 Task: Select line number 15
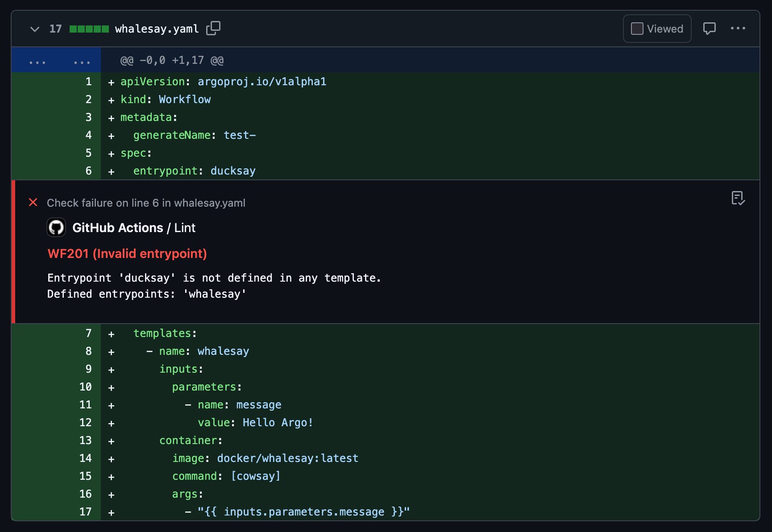(x=85, y=476)
